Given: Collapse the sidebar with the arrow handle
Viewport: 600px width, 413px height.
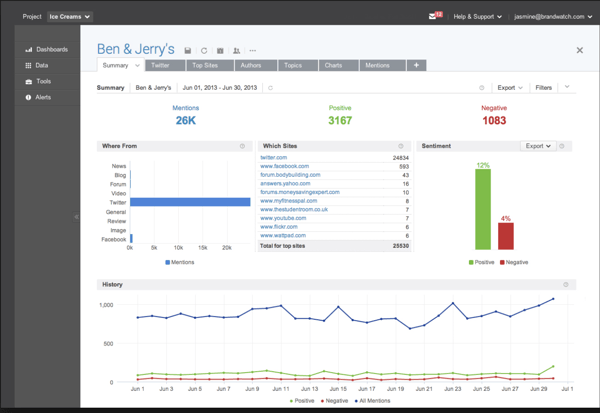Looking at the screenshot, I should 77,217.
